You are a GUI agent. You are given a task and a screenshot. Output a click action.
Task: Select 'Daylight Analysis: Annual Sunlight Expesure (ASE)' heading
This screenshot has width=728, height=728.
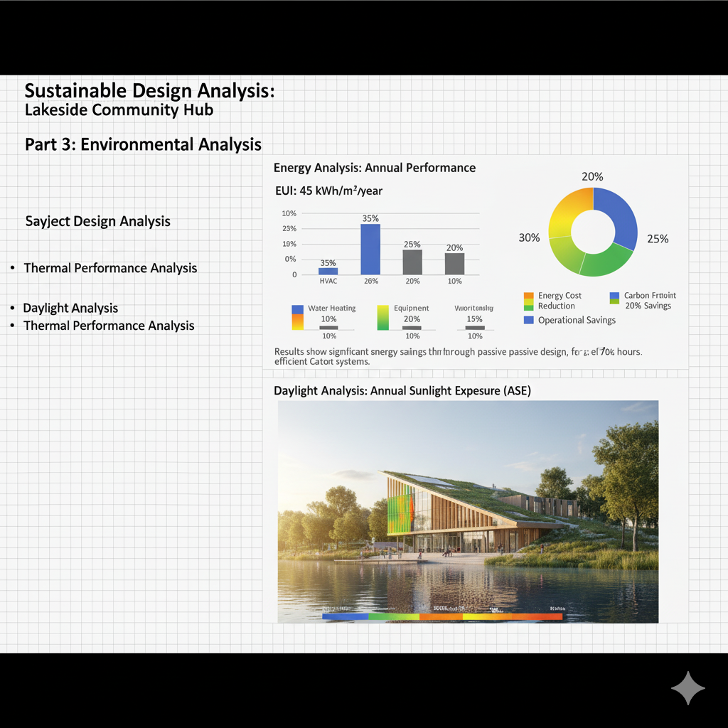click(402, 390)
